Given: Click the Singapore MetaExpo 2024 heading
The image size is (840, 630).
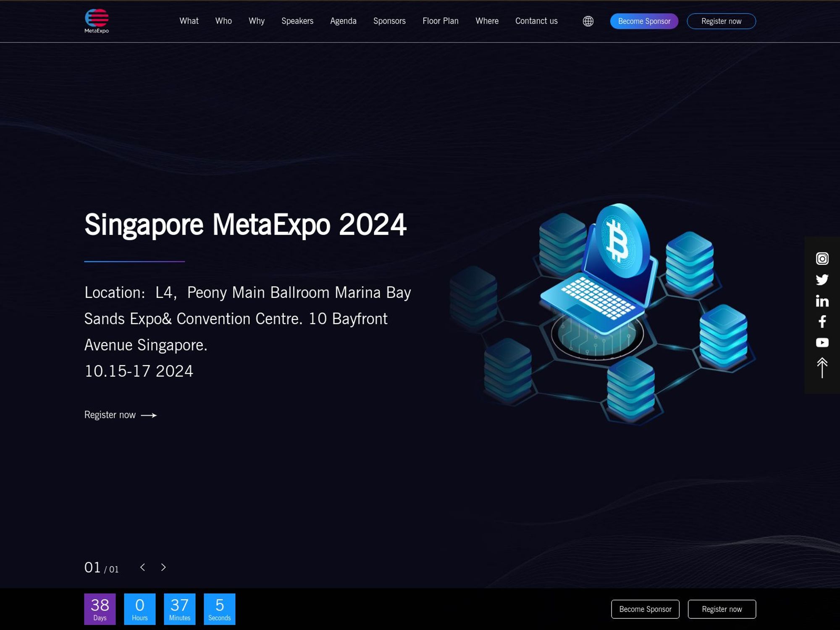Looking at the screenshot, I should (245, 225).
